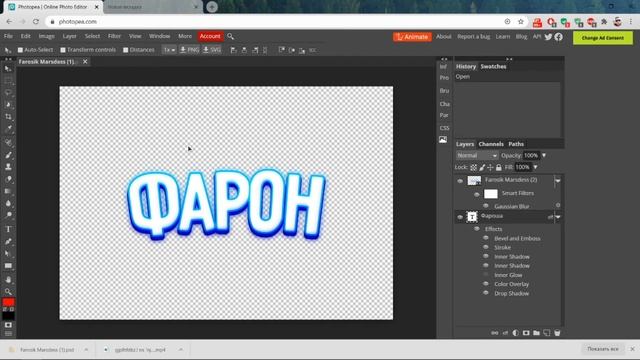Viewport: 640px width, 360px height.
Task: Select the Brush tool
Action: point(8,155)
